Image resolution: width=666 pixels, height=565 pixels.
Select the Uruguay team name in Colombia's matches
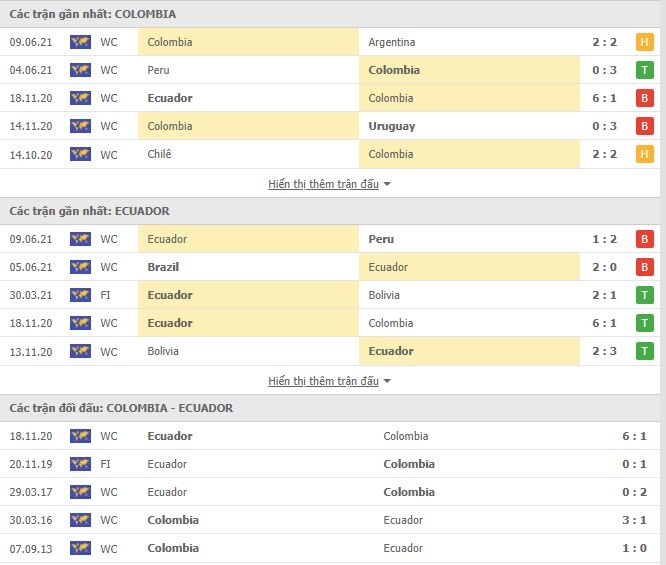(392, 126)
